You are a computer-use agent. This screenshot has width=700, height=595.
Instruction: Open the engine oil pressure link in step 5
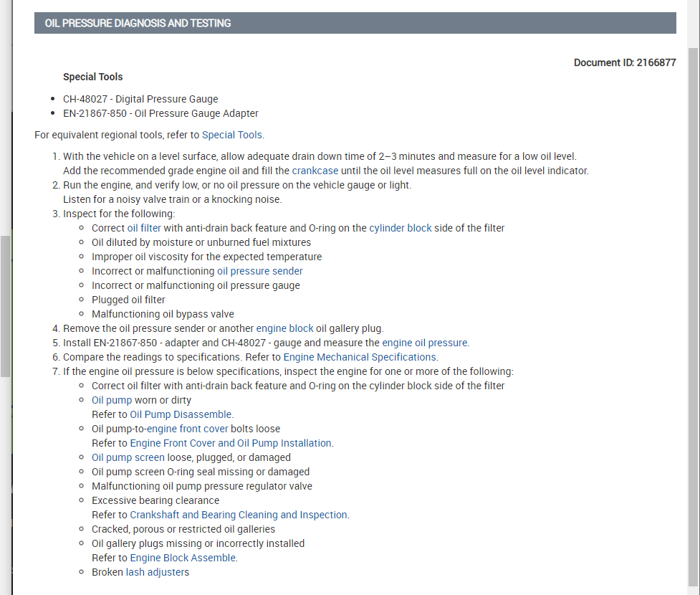click(x=425, y=343)
